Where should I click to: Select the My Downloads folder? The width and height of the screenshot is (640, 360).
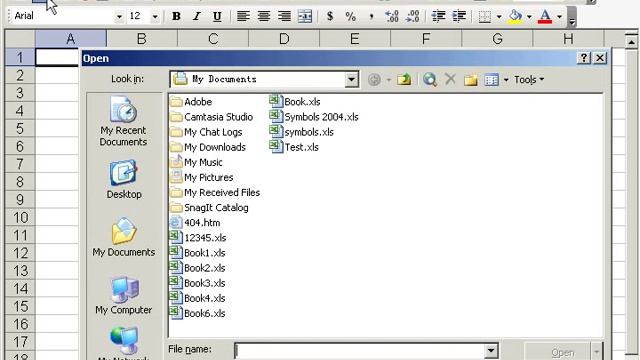point(208,147)
